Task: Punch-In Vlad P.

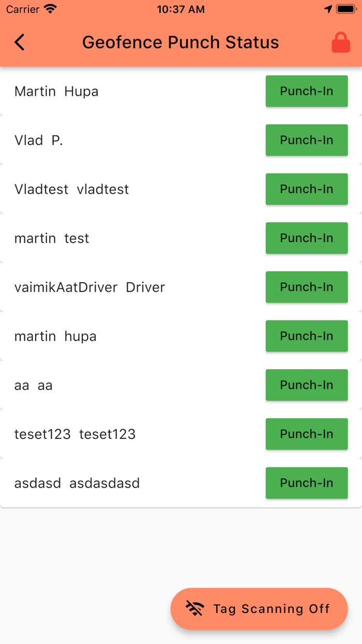Action: pyautogui.click(x=306, y=140)
